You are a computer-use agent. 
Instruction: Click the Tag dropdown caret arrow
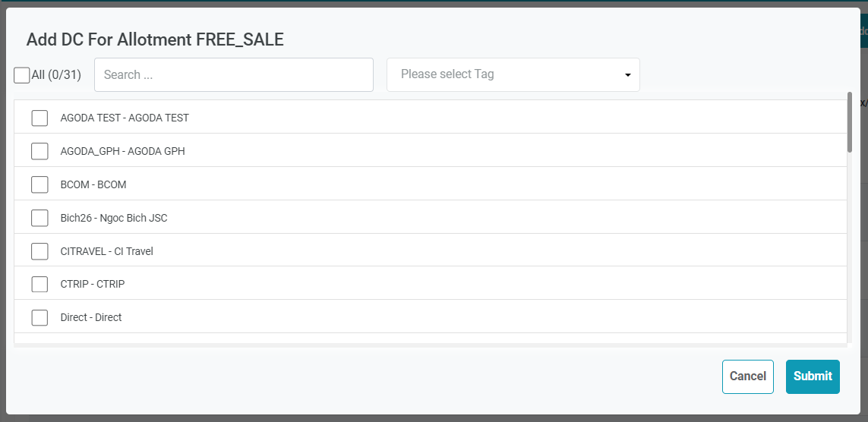(x=628, y=75)
